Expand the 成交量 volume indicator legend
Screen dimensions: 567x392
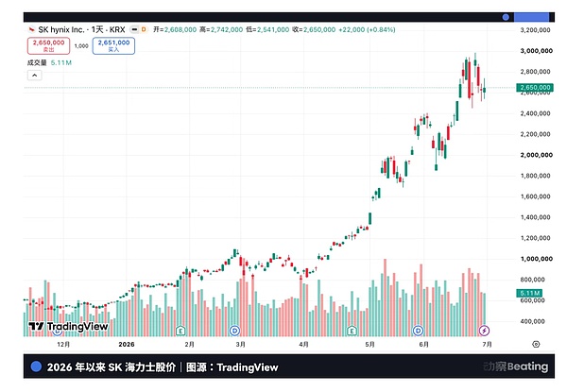(x=37, y=62)
